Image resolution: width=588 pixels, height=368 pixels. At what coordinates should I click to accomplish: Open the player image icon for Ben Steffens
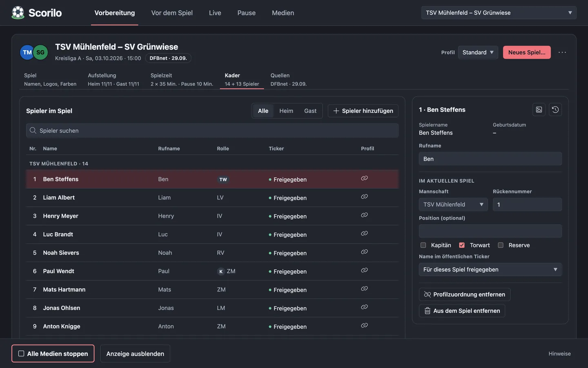tap(539, 110)
